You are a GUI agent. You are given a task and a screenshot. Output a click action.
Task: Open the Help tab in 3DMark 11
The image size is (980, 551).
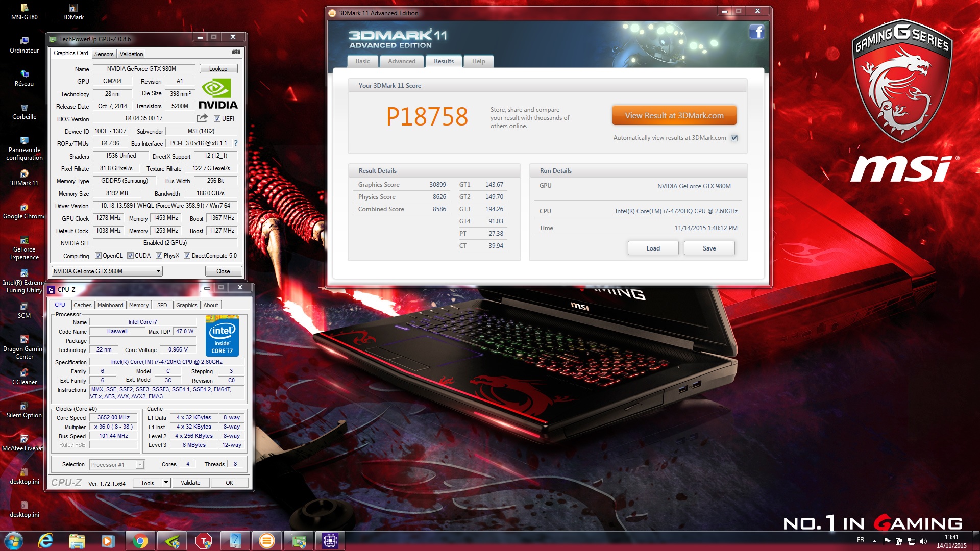pos(478,61)
